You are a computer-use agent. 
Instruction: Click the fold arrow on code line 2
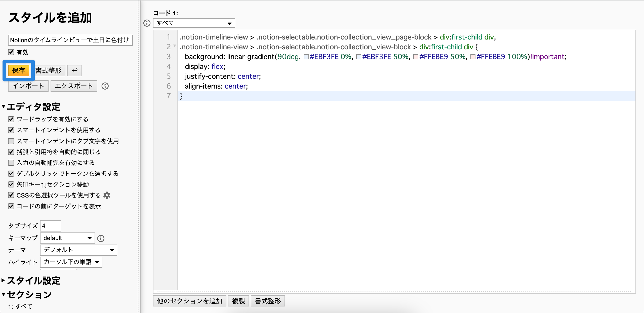pos(175,46)
